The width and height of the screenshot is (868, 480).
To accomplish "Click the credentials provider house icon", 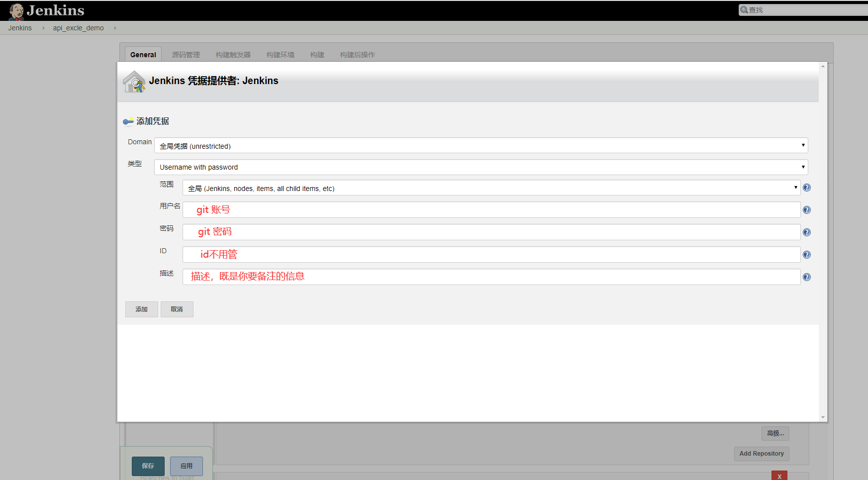I will (134, 82).
